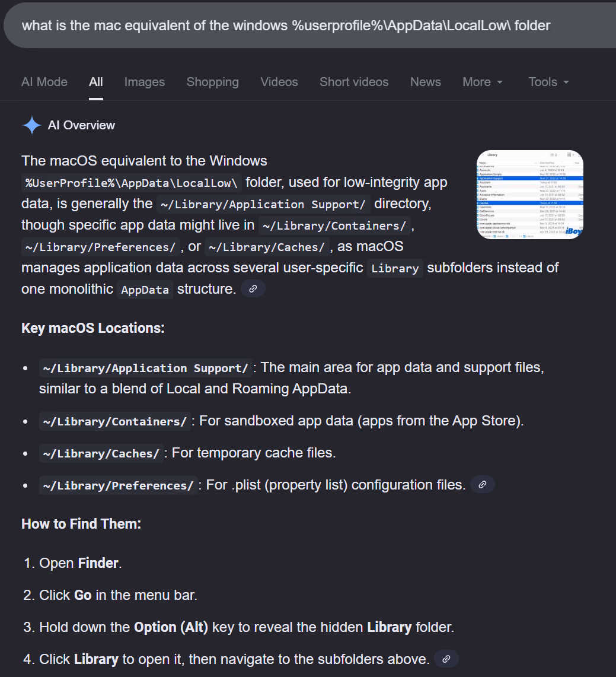Open link icon after "configuration files"
This screenshot has height=677, width=616.
[x=483, y=485]
